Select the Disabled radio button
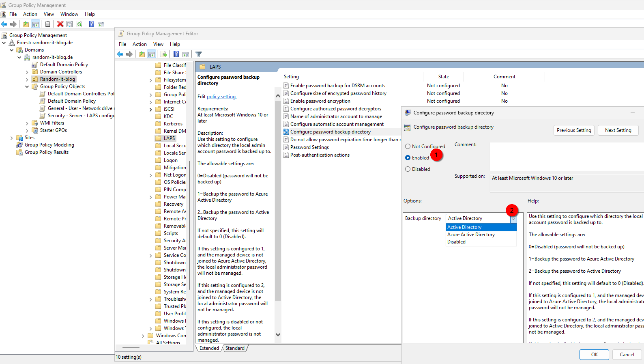The image size is (644, 364). tap(408, 169)
